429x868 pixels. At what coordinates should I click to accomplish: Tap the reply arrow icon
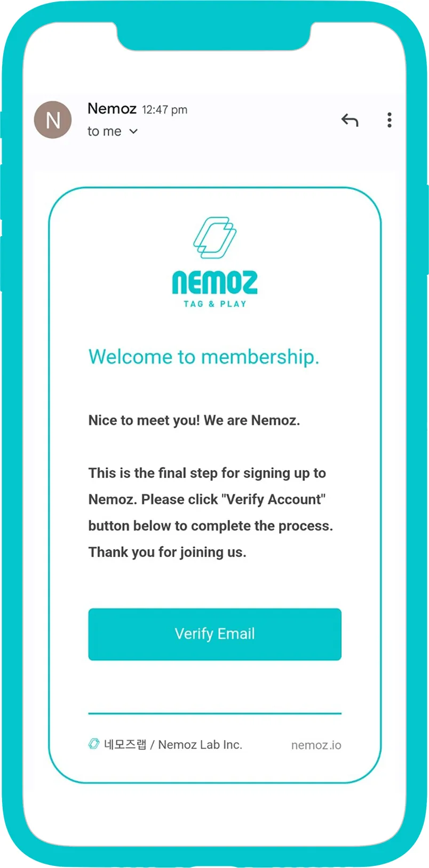click(x=349, y=120)
